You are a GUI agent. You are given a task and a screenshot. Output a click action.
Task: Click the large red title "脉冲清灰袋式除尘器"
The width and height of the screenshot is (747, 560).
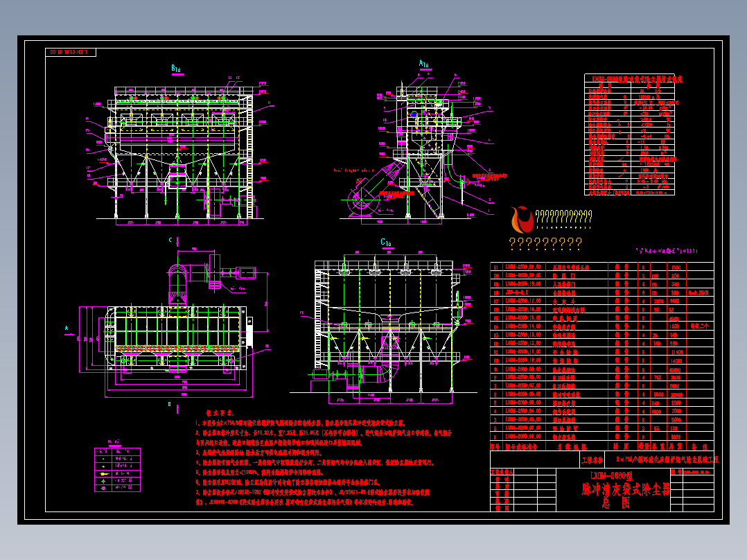625,489
